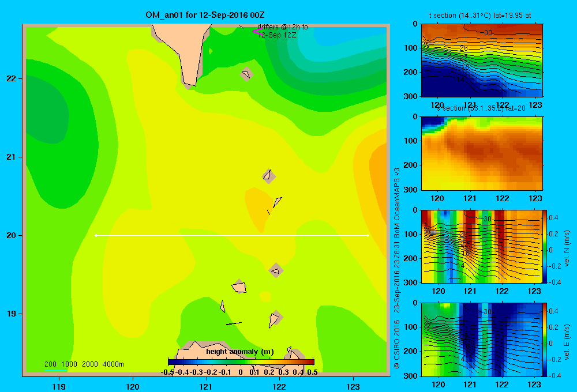Screen dimensions: 577x392
Task: Open the temperature section panel
Action: [x=482, y=61]
